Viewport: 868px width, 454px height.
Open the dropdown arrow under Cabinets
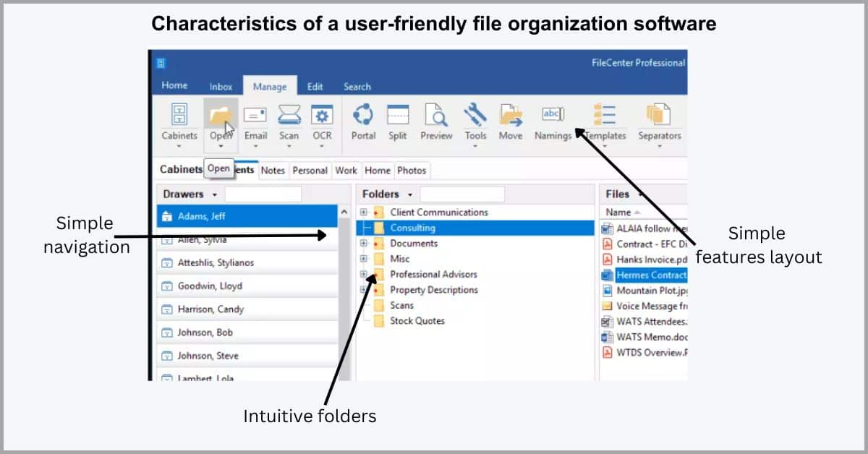(179, 146)
